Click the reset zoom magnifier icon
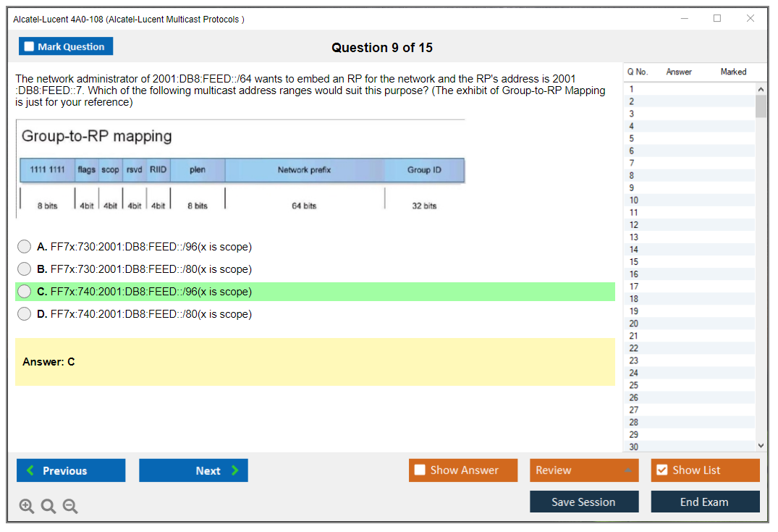Screen dimensions: 778x532 48,507
